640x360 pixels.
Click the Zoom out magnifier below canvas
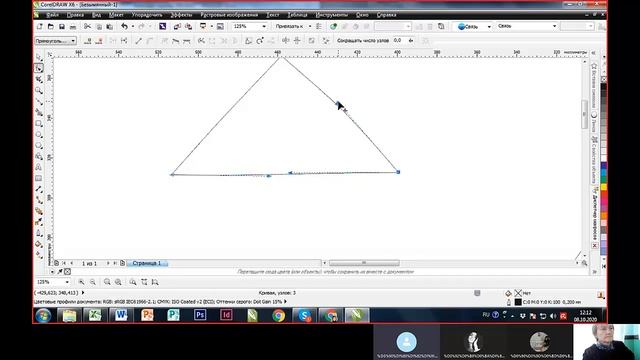coord(93,282)
